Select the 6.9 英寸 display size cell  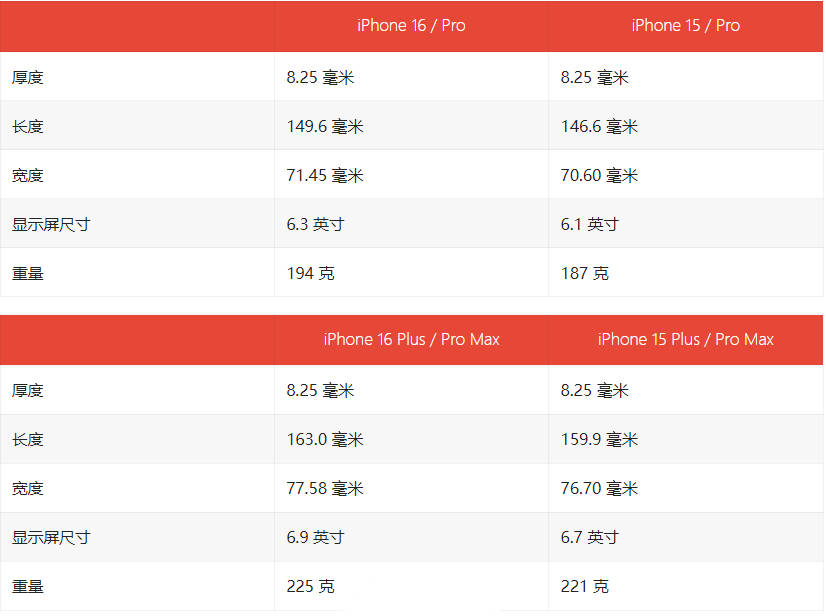(x=315, y=538)
